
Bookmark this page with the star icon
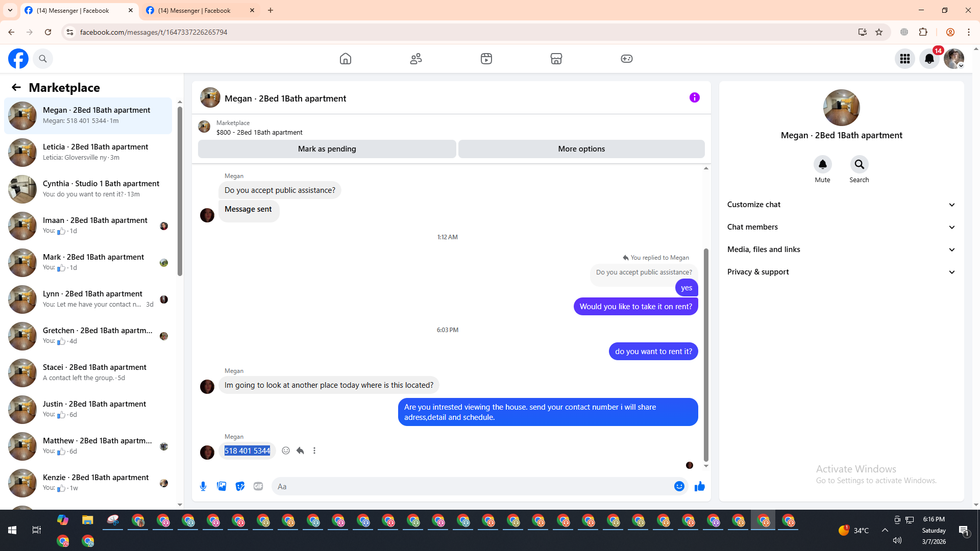click(879, 32)
